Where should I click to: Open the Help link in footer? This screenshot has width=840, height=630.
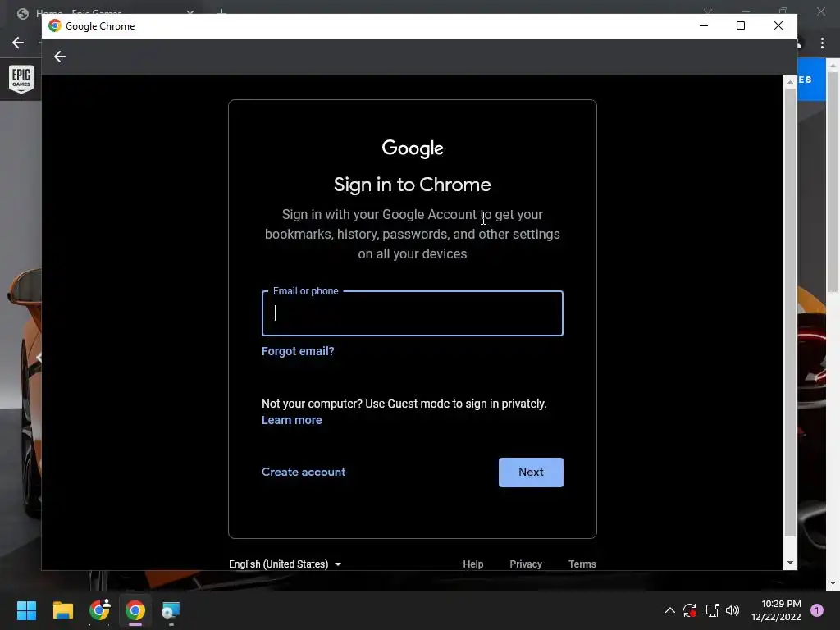472,564
